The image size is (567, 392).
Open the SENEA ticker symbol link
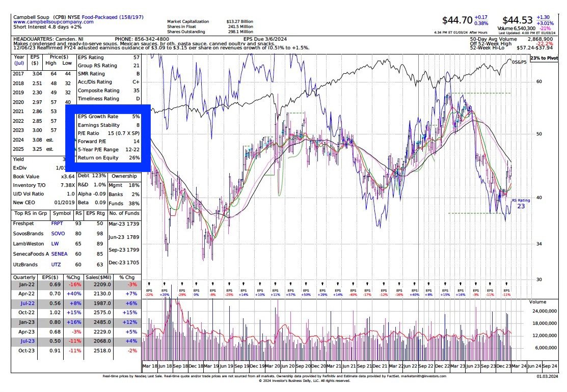pyautogui.click(x=59, y=254)
